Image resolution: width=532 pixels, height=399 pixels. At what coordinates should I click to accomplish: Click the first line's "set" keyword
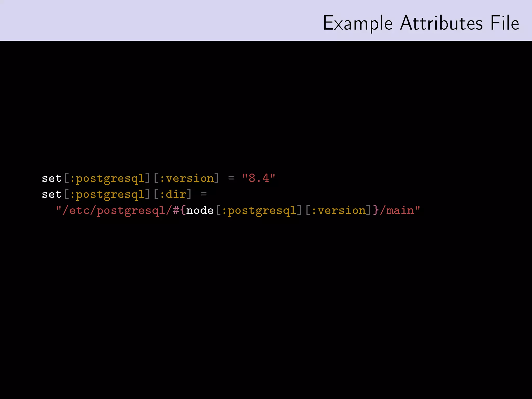pos(51,178)
